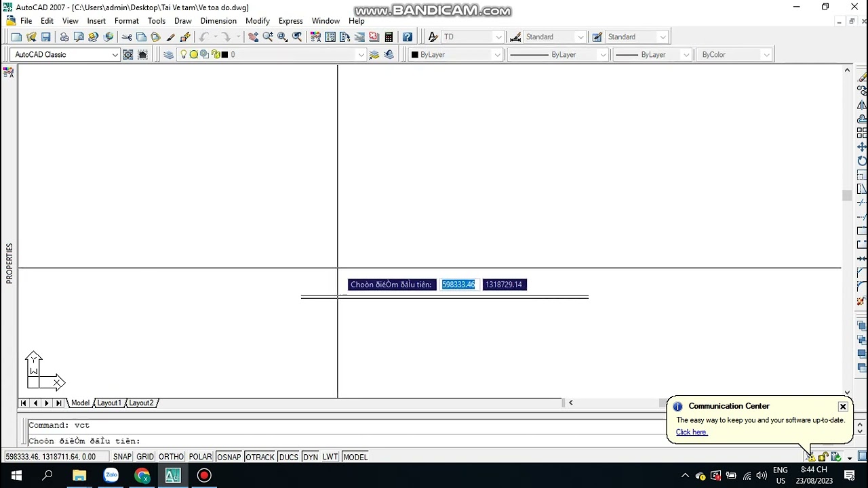Open the Properties palette icon
The image size is (868, 488).
(315, 37)
